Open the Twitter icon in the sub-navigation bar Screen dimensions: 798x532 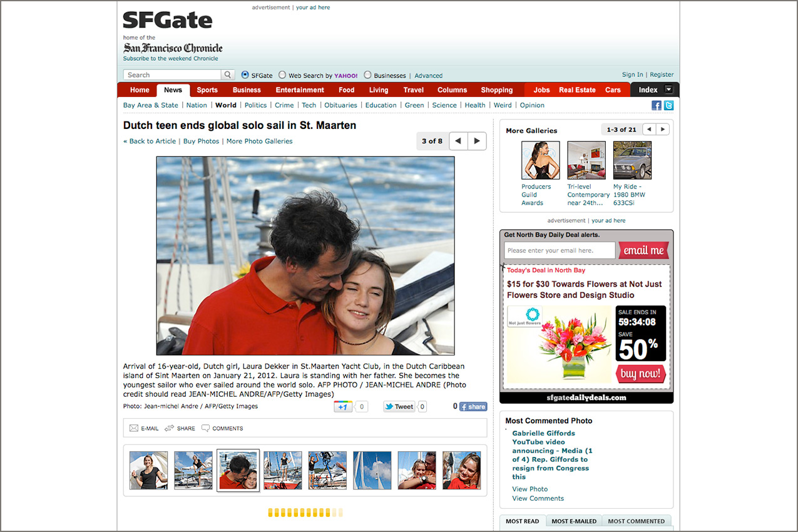[668, 105]
